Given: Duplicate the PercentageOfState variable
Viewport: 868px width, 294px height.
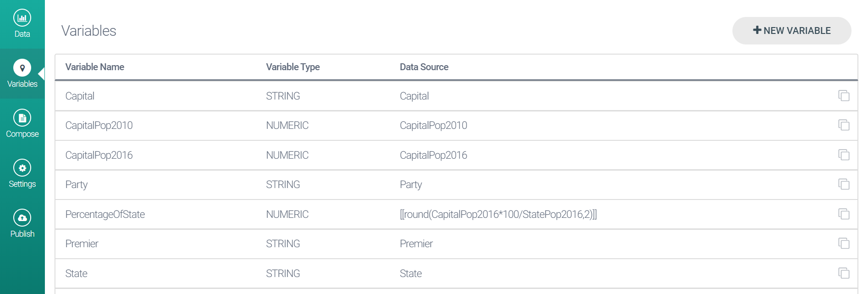Looking at the screenshot, I should point(843,214).
